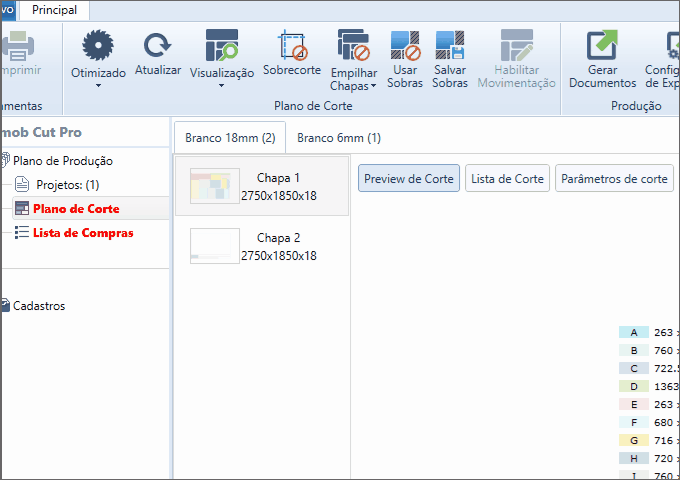This screenshot has height=480, width=680.
Task: Select the Chapa 2 thumbnail
Action: point(215,246)
